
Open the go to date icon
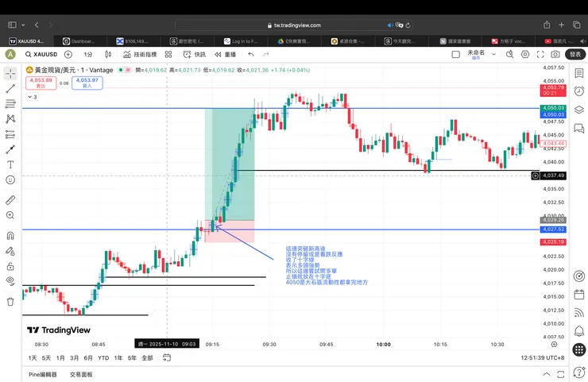pos(167,358)
